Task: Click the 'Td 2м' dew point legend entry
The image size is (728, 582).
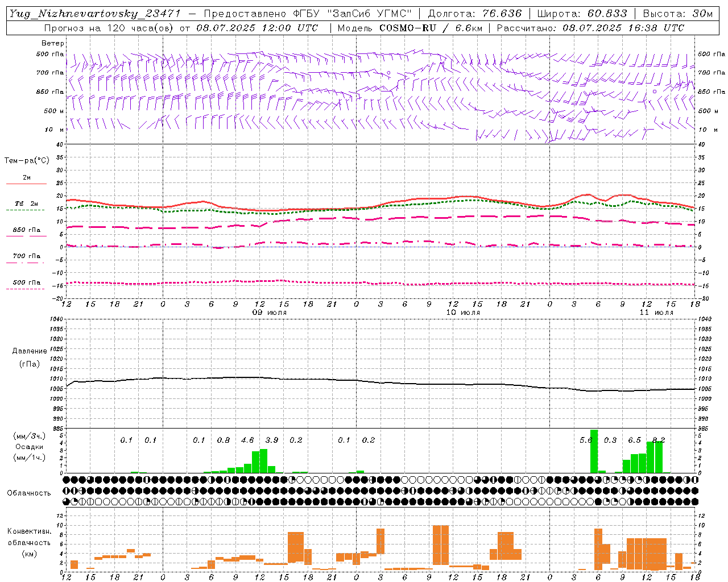Action: pos(26,203)
